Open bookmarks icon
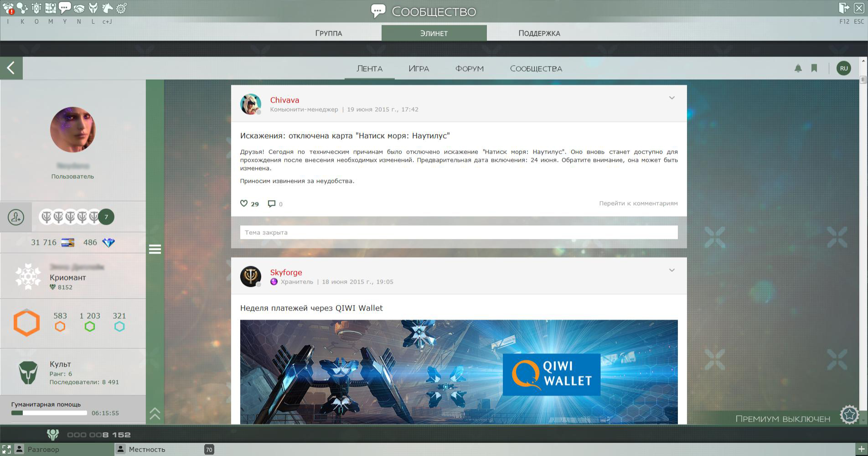868x456 pixels. pyautogui.click(x=814, y=68)
